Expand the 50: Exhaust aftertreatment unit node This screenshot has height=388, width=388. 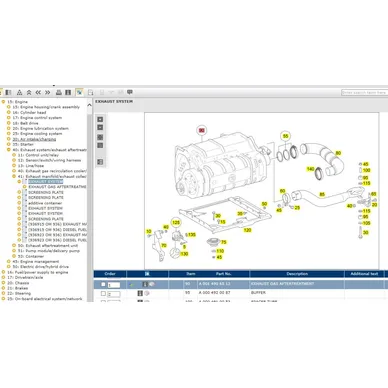(14, 245)
